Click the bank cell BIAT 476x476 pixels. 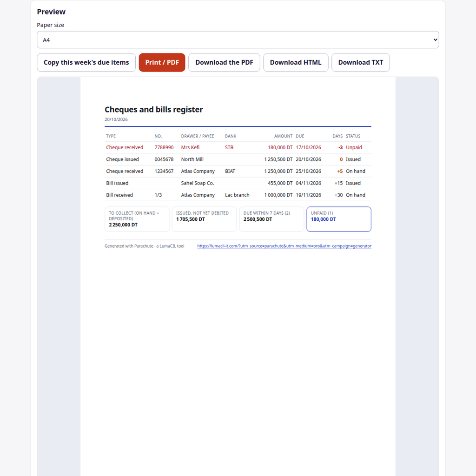[230, 171]
